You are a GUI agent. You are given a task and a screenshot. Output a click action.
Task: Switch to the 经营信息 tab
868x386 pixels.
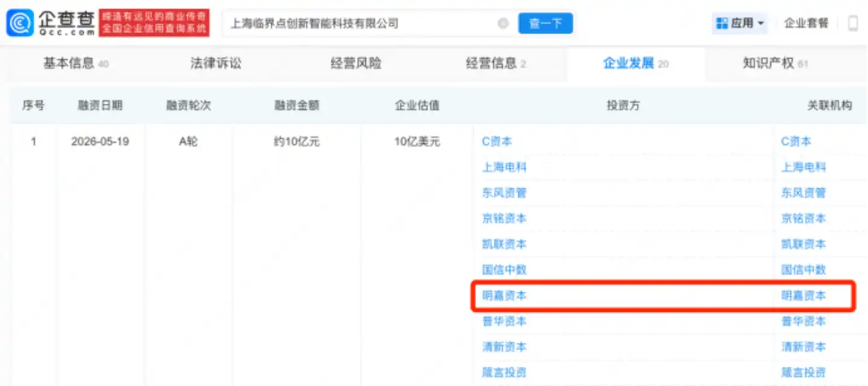pyautogui.click(x=496, y=63)
